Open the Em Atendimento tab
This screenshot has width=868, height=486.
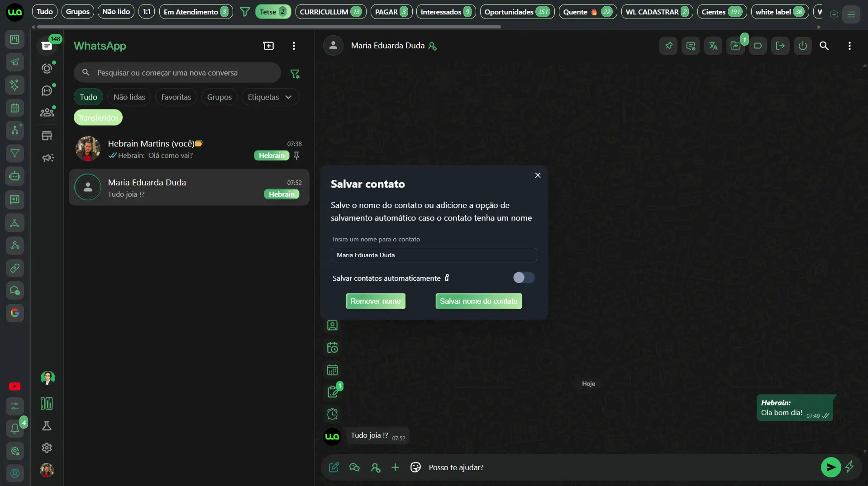(196, 12)
